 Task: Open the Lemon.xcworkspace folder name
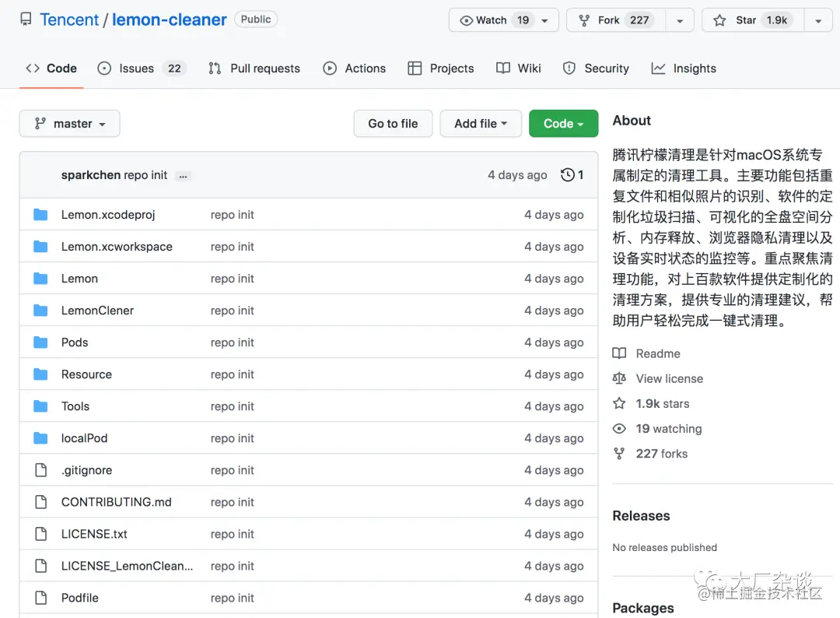pyautogui.click(x=117, y=247)
